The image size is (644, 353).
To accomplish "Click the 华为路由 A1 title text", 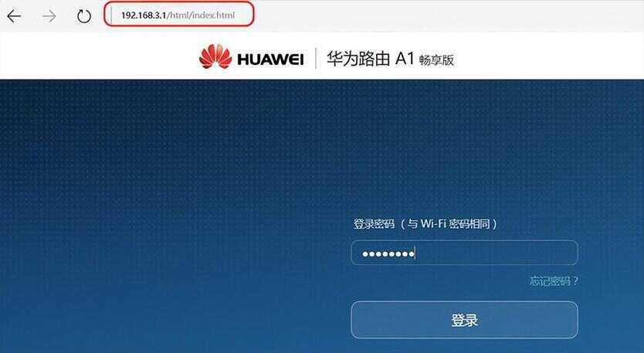I will click(x=371, y=59).
